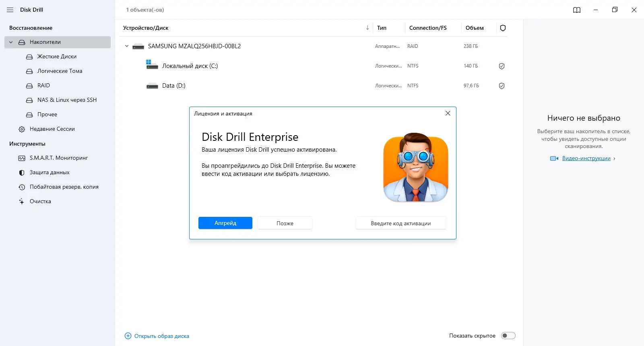Click the help book icon
Viewport: 644px width, 346px height.
click(x=576, y=10)
